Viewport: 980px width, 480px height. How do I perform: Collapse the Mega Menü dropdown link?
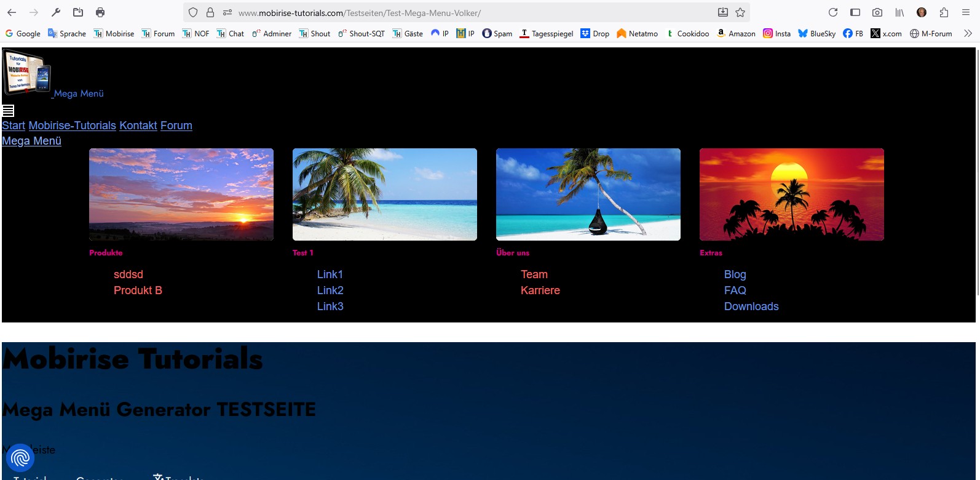coord(31,141)
